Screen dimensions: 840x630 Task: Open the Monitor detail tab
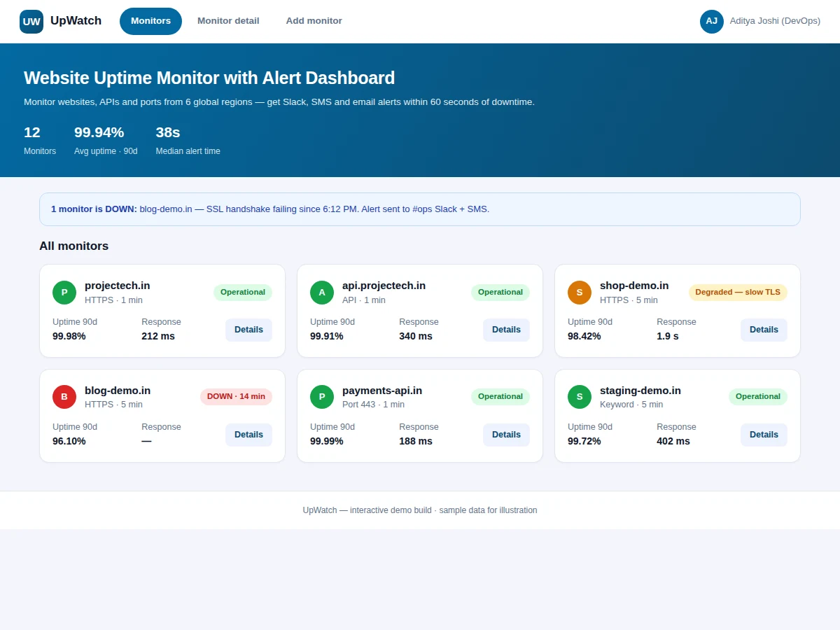(x=228, y=21)
